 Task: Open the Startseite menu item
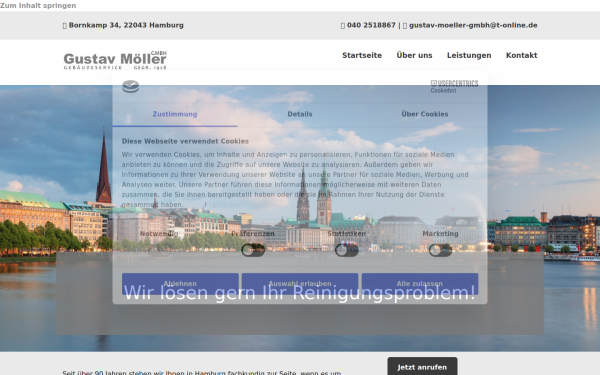point(362,55)
